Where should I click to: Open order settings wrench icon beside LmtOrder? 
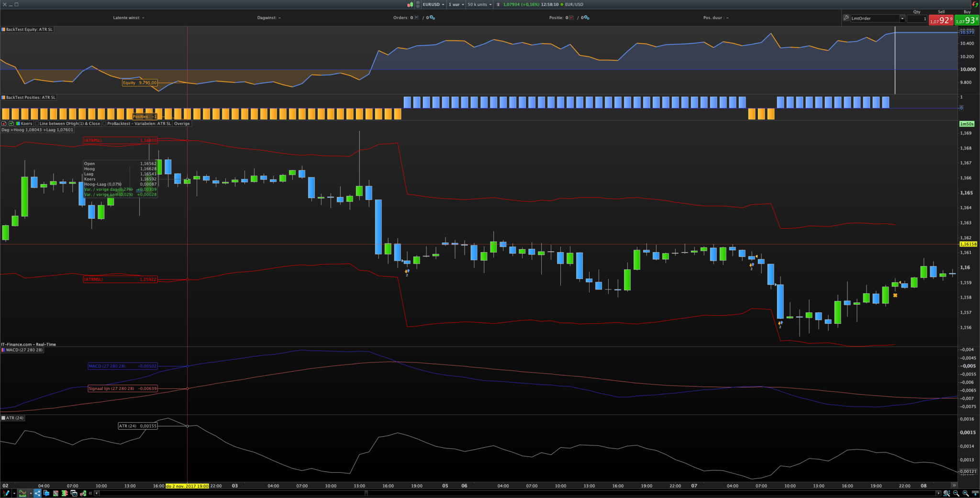click(846, 18)
